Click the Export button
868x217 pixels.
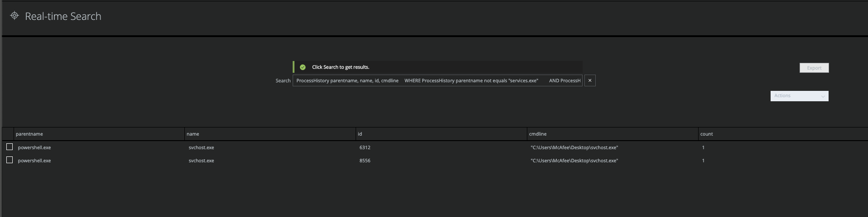(814, 68)
